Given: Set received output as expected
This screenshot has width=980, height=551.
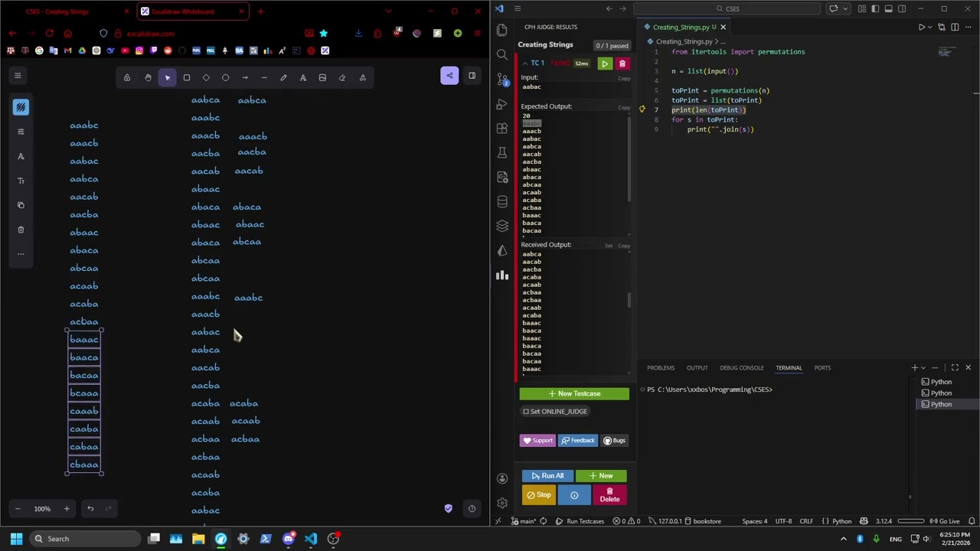Looking at the screenshot, I should click(x=609, y=246).
